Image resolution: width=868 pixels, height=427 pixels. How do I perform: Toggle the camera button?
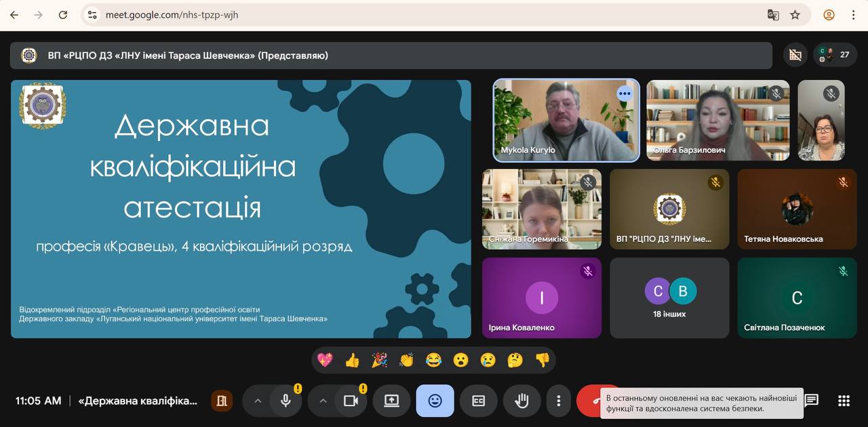(351, 401)
